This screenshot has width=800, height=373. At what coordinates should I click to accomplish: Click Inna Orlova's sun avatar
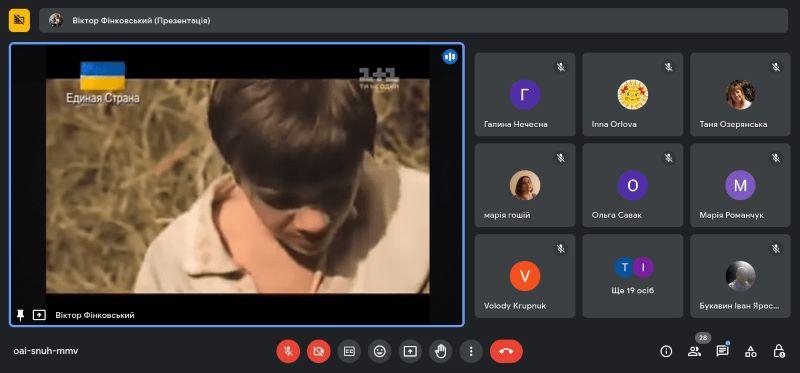633,94
